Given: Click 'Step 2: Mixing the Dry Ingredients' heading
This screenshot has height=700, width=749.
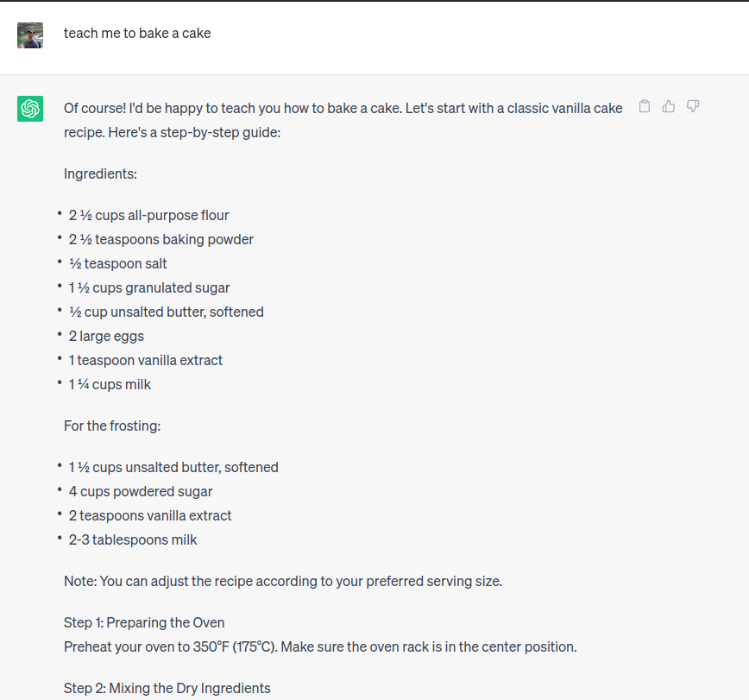Looking at the screenshot, I should click(x=167, y=689).
